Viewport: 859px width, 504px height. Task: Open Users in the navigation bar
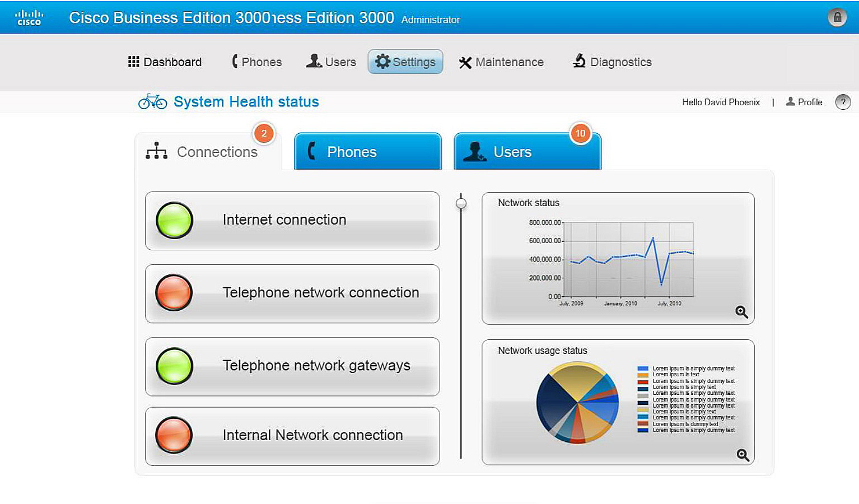pyautogui.click(x=331, y=62)
